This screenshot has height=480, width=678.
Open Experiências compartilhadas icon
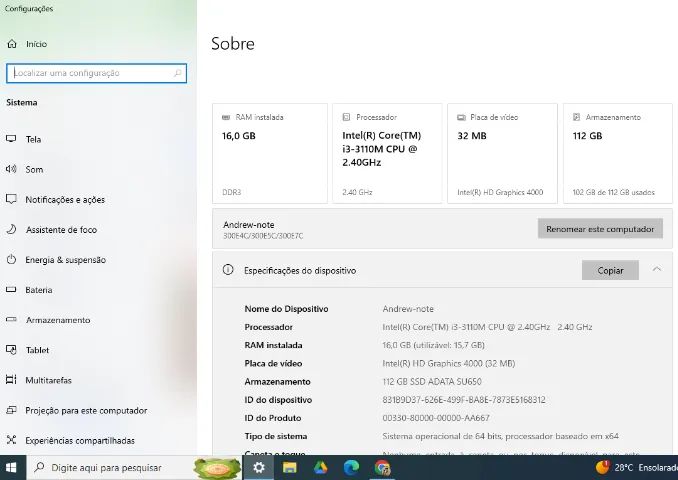pos(11,440)
